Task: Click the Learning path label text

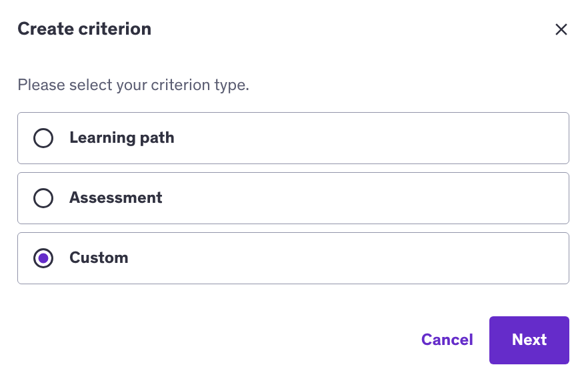Action: [x=122, y=138]
